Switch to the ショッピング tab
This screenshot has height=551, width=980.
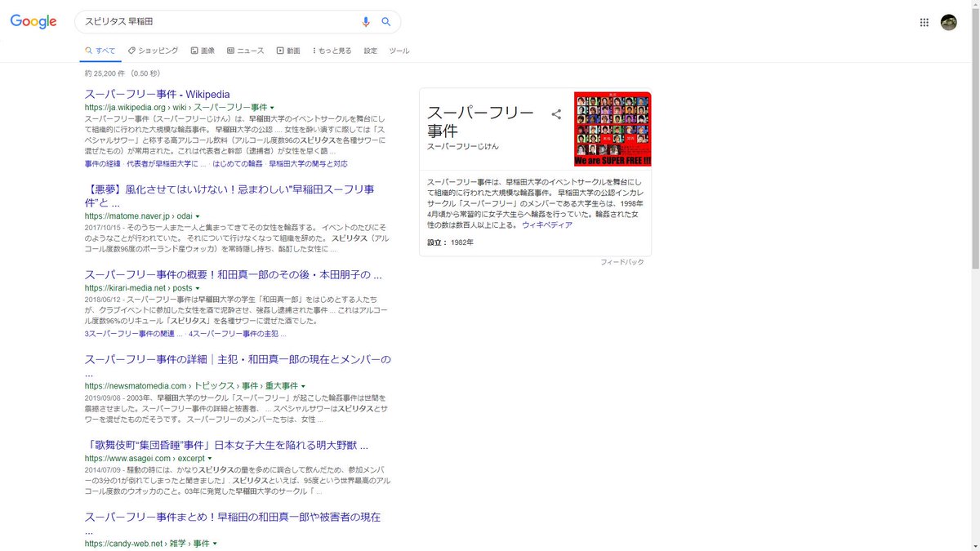point(154,51)
